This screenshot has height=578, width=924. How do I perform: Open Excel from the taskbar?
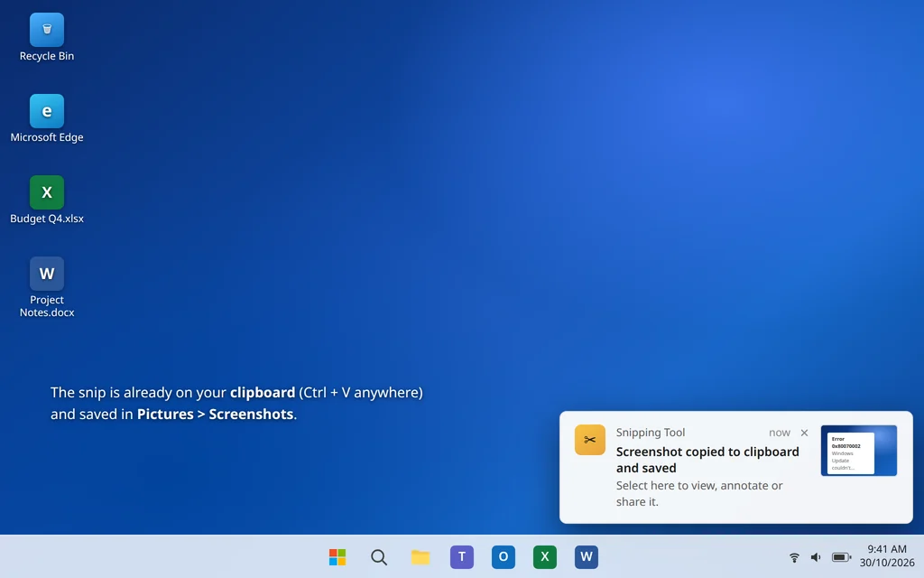(544, 556)
